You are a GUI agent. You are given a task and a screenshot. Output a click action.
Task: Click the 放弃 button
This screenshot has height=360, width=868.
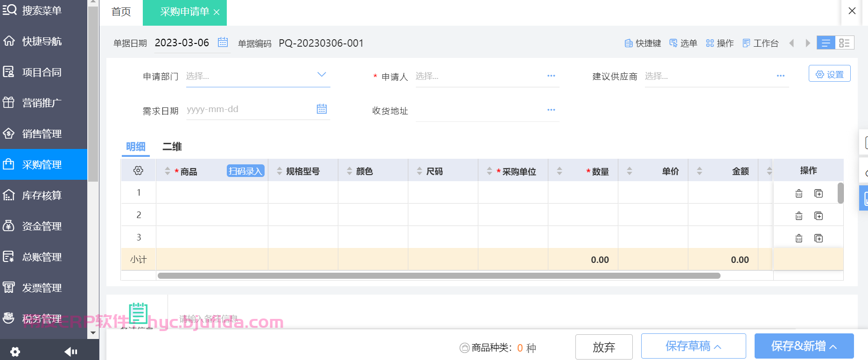604,347
